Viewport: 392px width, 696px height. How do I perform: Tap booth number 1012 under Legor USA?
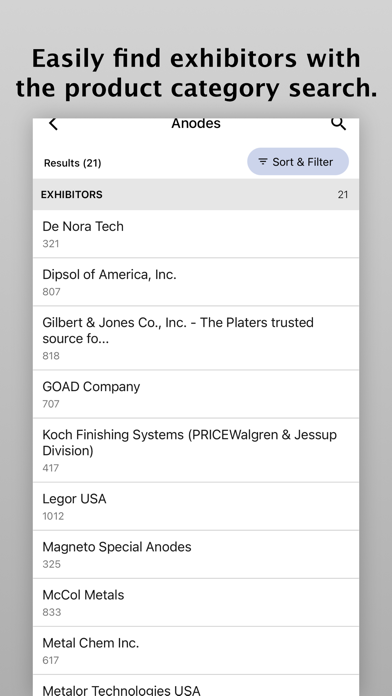pyautogui.click(x=53, y=516)
